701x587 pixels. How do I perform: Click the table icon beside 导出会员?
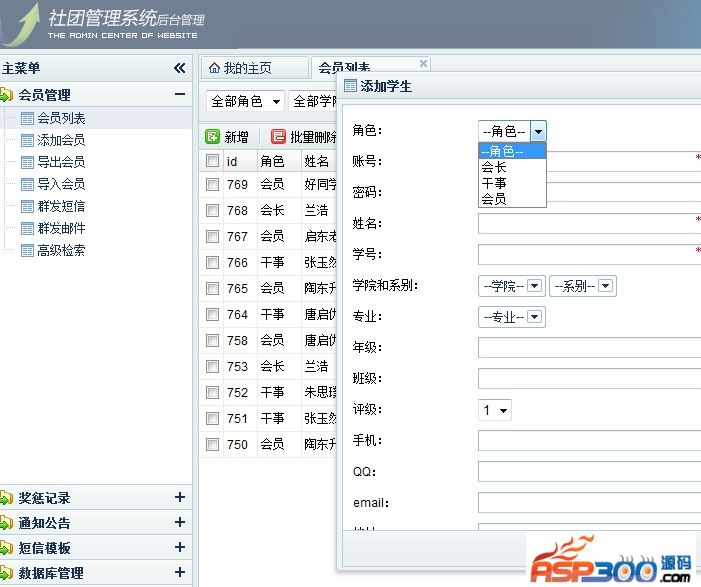pyautogui.click(x=27, y=163)
